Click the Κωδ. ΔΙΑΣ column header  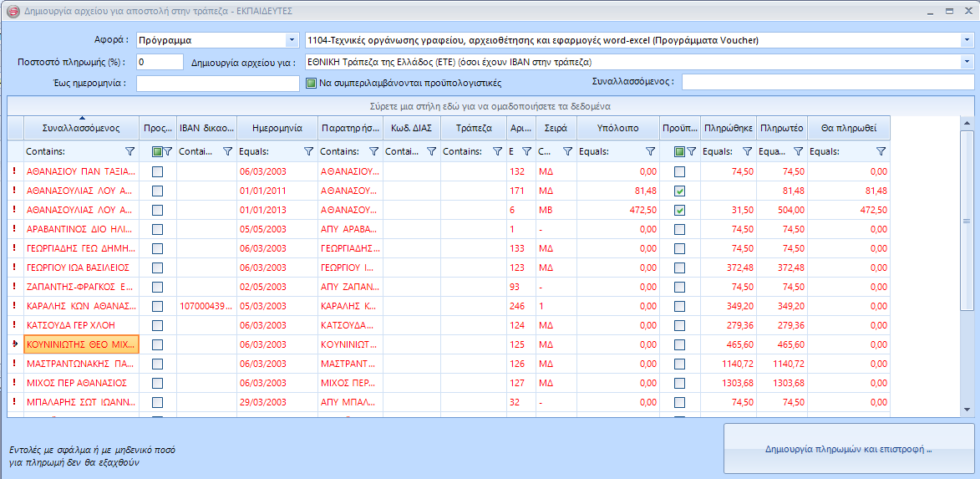tap(410, 128)
